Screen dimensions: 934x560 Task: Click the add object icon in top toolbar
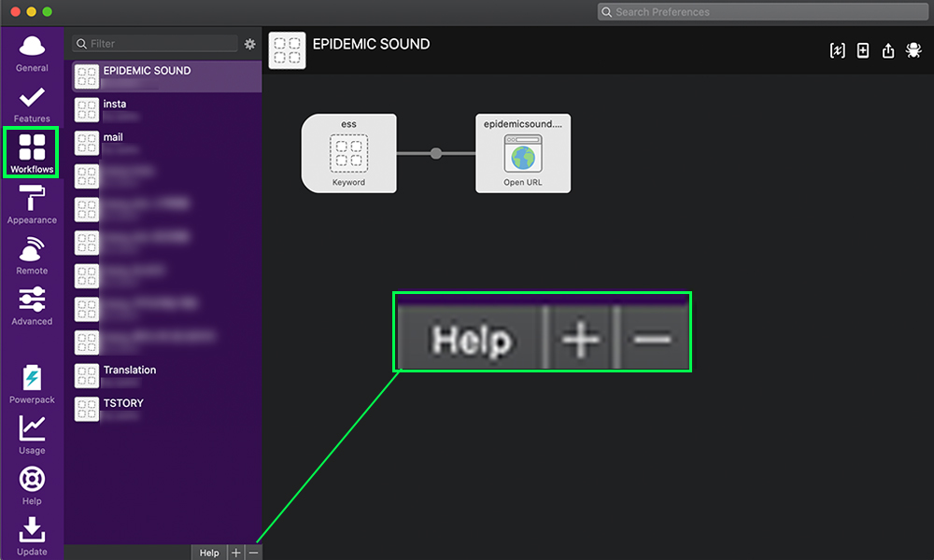pyautogui.click(x=862, y=50)
